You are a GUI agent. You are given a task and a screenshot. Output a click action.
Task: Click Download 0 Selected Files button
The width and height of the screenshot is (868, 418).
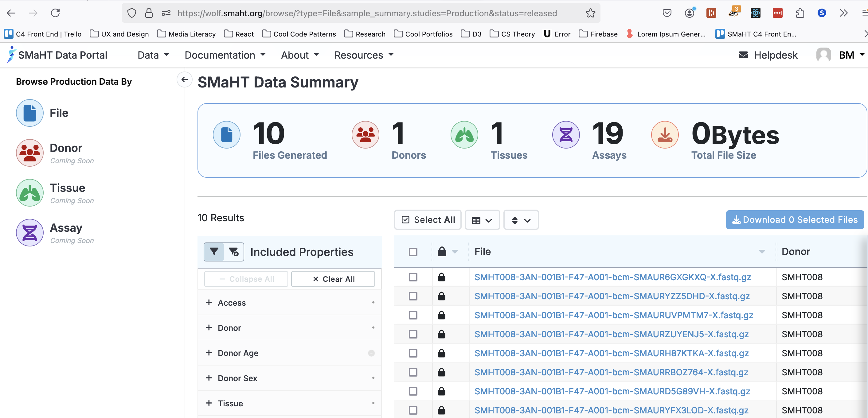click(x=795, y=220)
